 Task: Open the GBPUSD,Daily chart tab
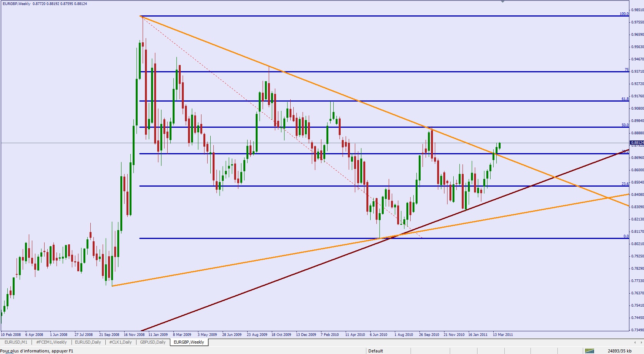pyautogui.click(x=153, y=342)
